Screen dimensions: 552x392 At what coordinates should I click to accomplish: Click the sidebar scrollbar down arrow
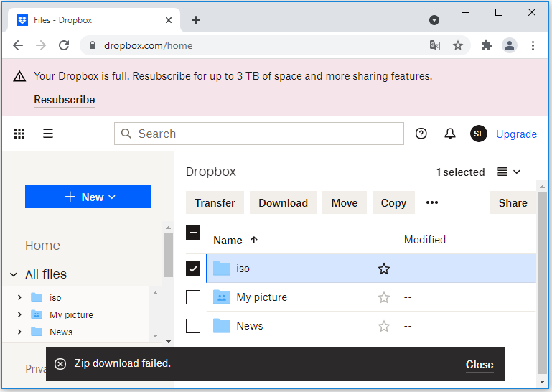pyautogui.click(x=168, y=341)
